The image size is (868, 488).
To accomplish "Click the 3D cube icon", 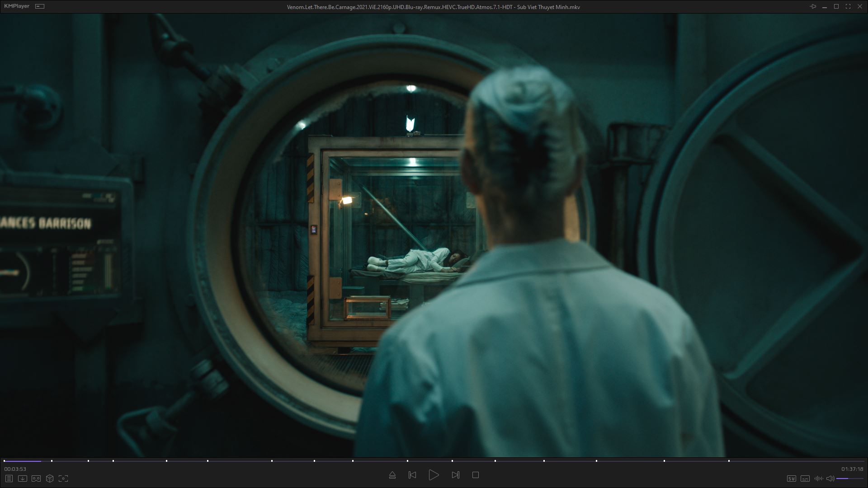I will point(50,479).
